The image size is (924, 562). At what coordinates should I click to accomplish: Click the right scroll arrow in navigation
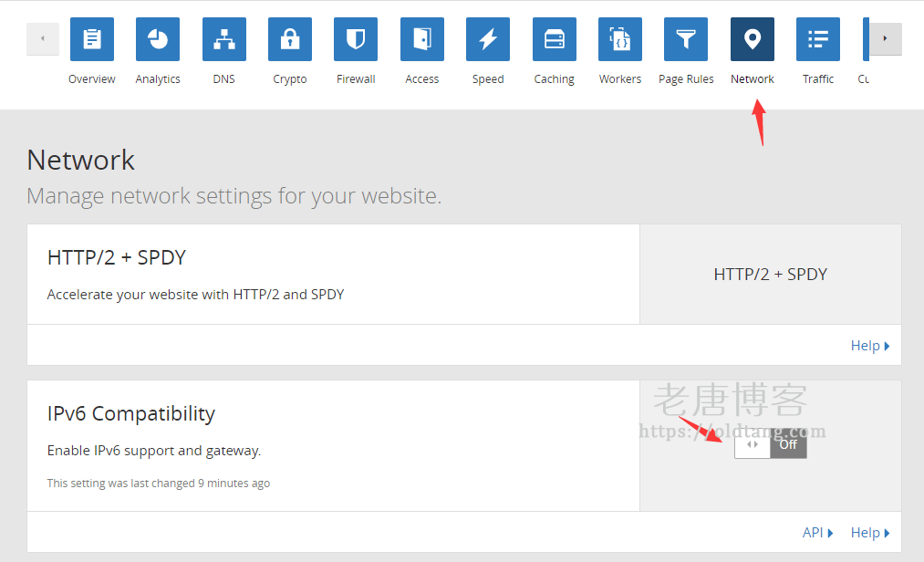pyautogui.click(x=883, y=39)
